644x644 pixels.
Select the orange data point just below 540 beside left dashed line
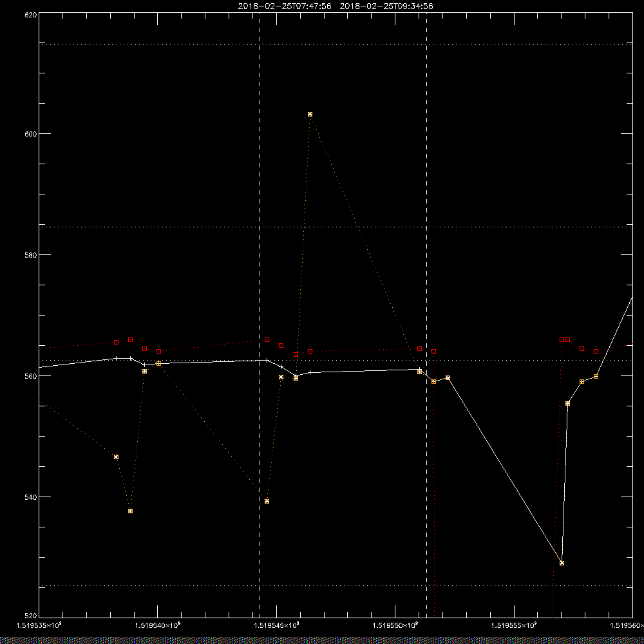tap(267, 501)
